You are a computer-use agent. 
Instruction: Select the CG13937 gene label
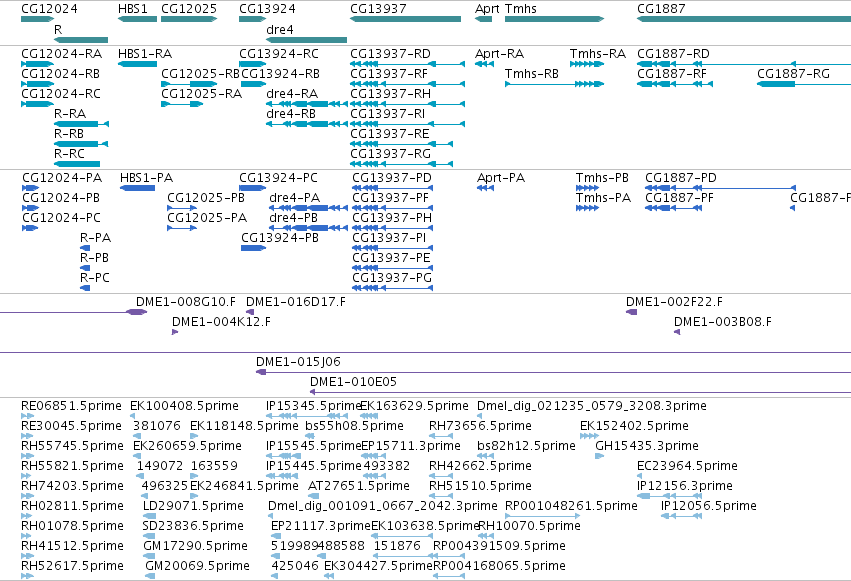378,9
